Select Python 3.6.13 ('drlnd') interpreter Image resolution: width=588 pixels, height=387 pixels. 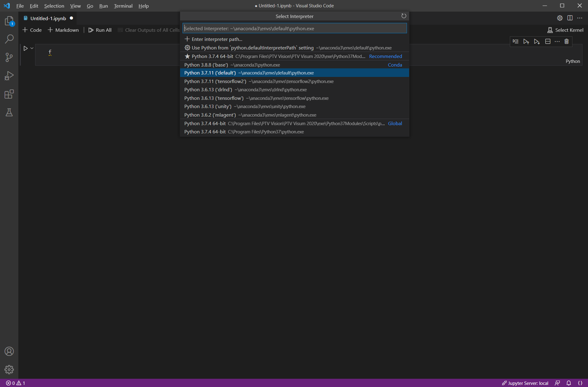[x=295, y=90]
